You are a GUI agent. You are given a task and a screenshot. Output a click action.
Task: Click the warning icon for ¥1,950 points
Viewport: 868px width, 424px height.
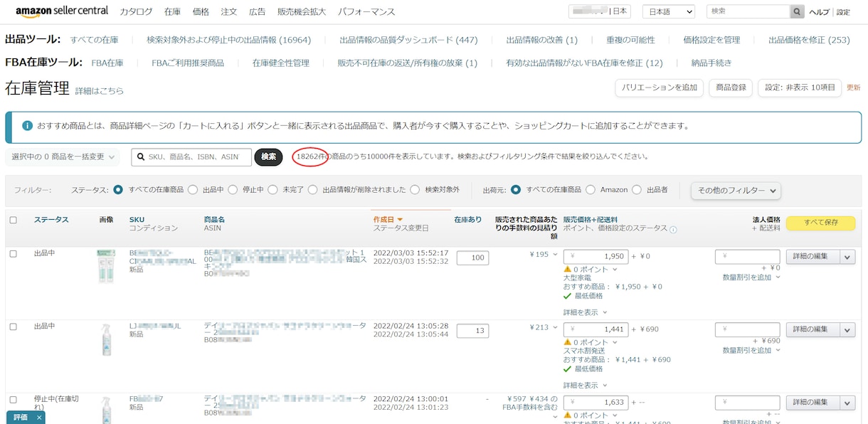click(x=568, y=270)
